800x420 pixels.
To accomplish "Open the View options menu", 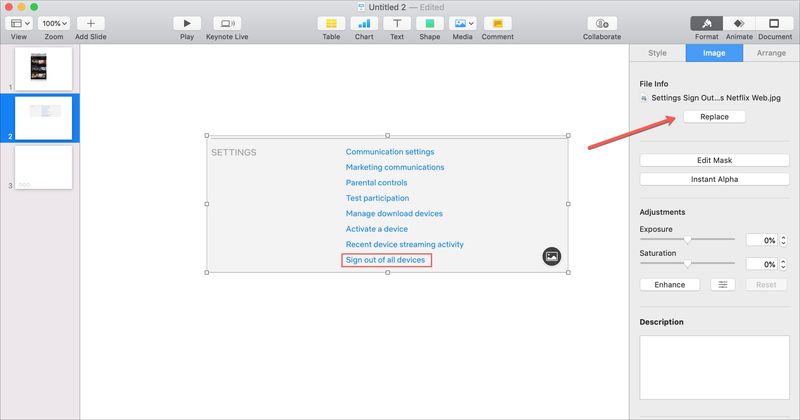I will point(20,23).
